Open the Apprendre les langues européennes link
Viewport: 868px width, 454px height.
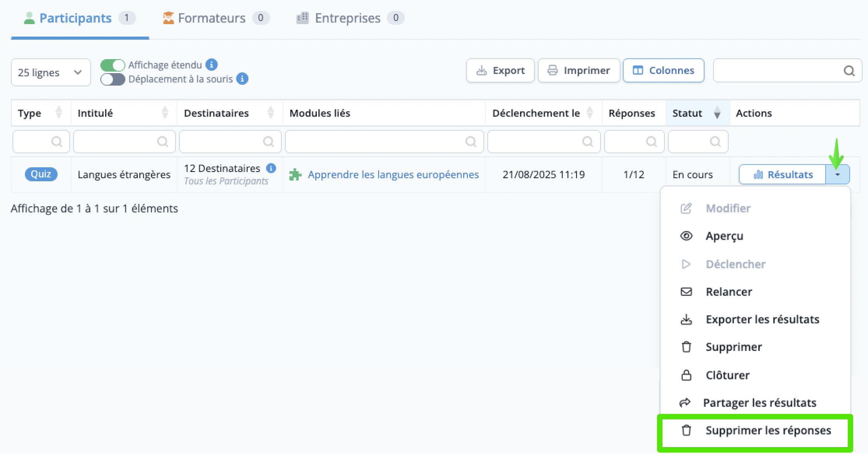(393, 175)
